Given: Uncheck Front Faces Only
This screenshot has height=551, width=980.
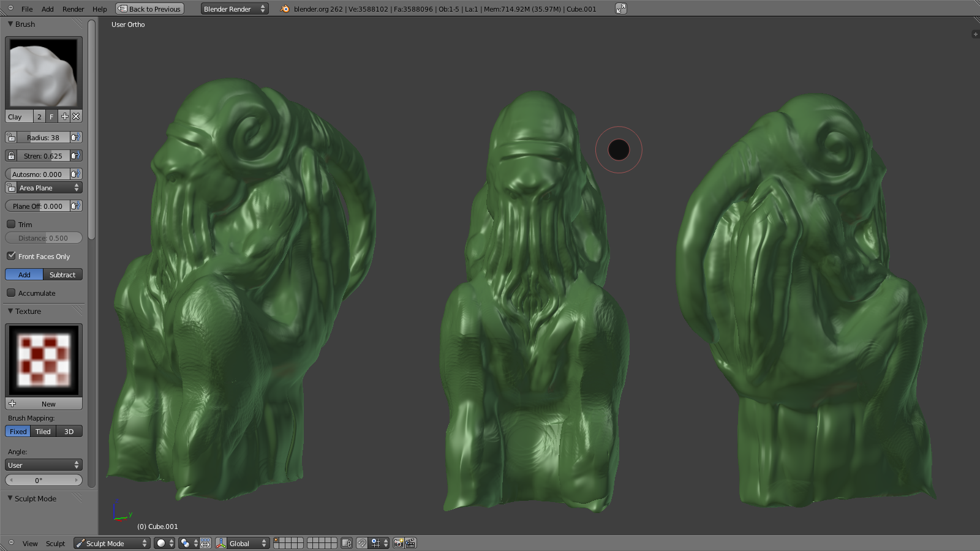Looking at the screenshot, I should pyautogui.click(x=11, y=256).
